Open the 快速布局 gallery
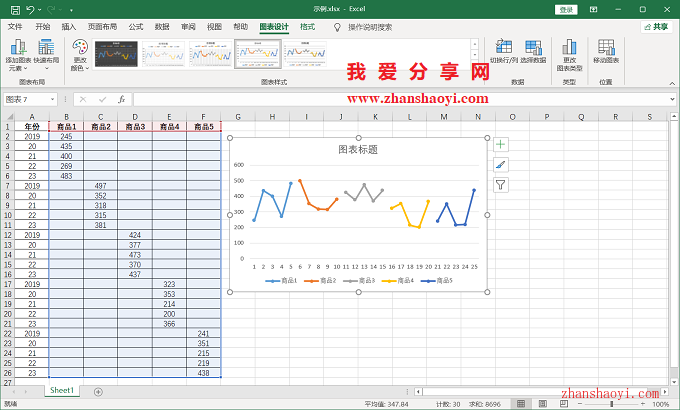The width and height of the screenshot is (680, 410). point(46,55)
